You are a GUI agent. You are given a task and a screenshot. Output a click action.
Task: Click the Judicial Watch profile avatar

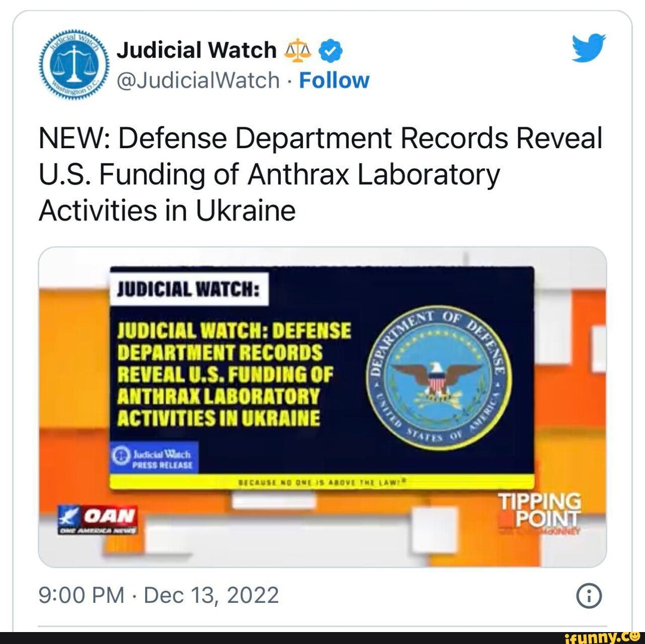pos(75,65)
